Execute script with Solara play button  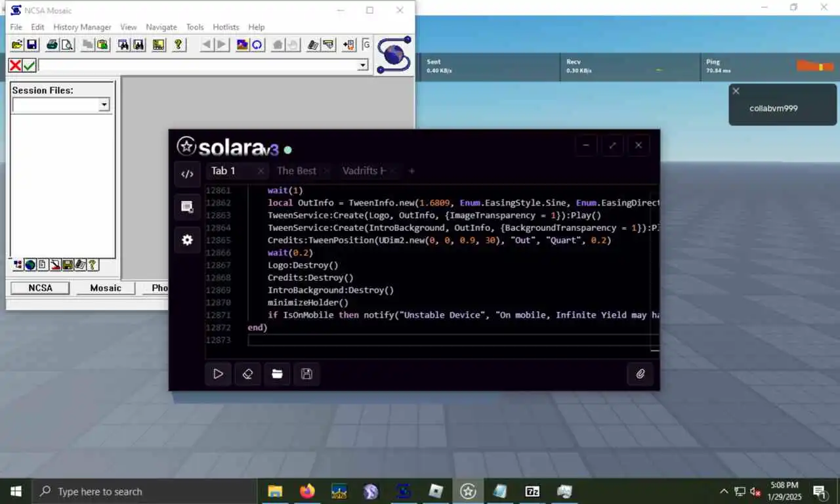[x=218, y=373]
